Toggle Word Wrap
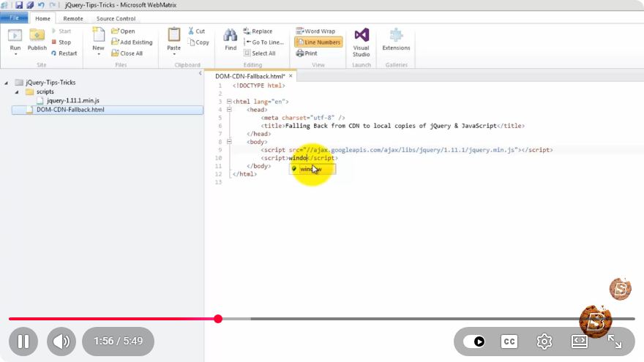644x362 pixels. pyautogui.click(x=315, y=31)
